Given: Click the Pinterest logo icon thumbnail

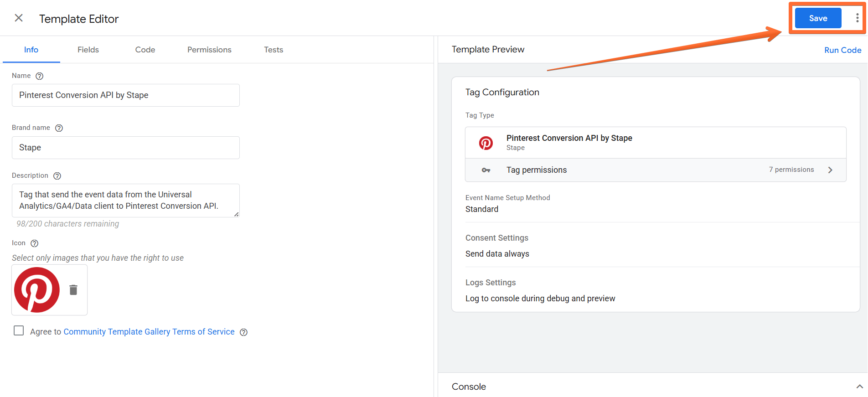Looking at the screenshot, I should point(37,290).
